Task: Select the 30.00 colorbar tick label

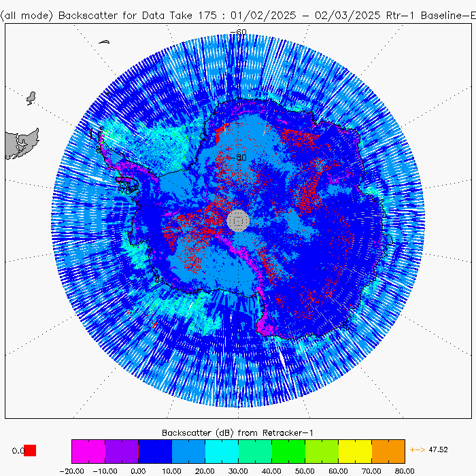Action: [238, 471]
